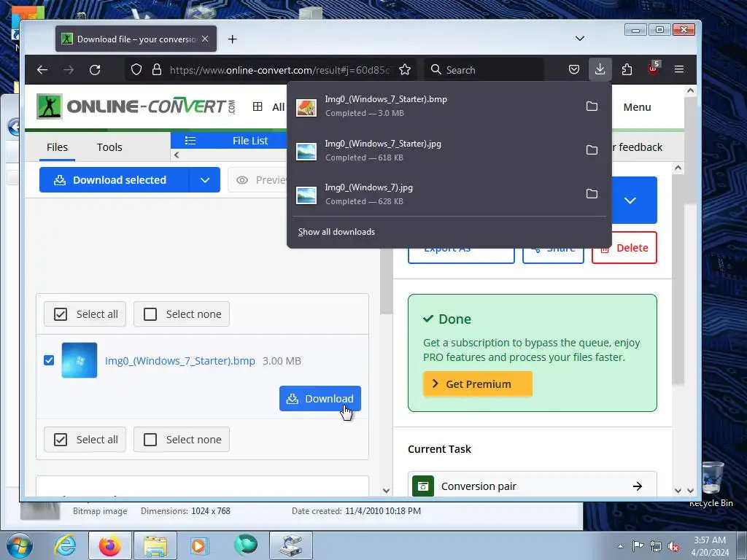Click the lower Select none checkbox button
Viewport: 747px width, 560px height.
182,440
